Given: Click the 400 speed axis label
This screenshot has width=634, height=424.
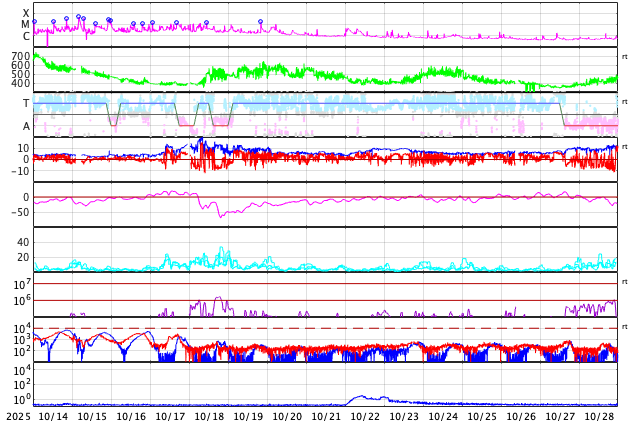Looking at the screenshot, I should pos(21,83).
